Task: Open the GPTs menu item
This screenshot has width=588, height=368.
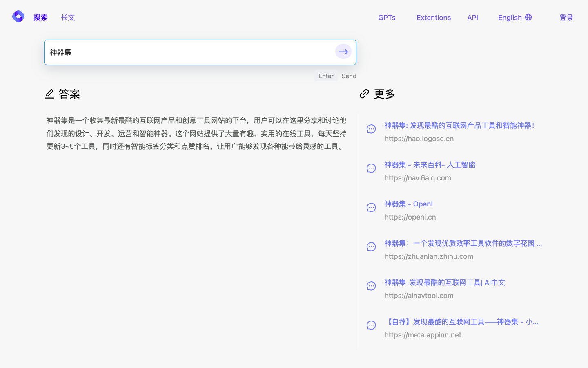Action: 387,18
